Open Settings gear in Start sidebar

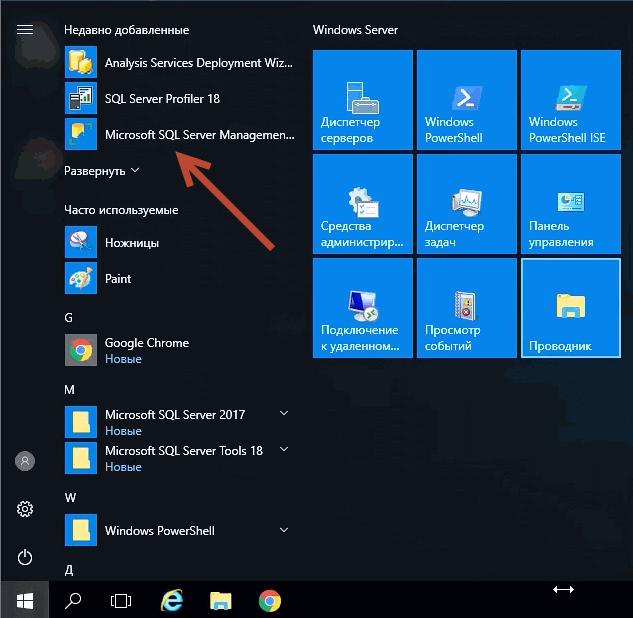tap(25, 509)
